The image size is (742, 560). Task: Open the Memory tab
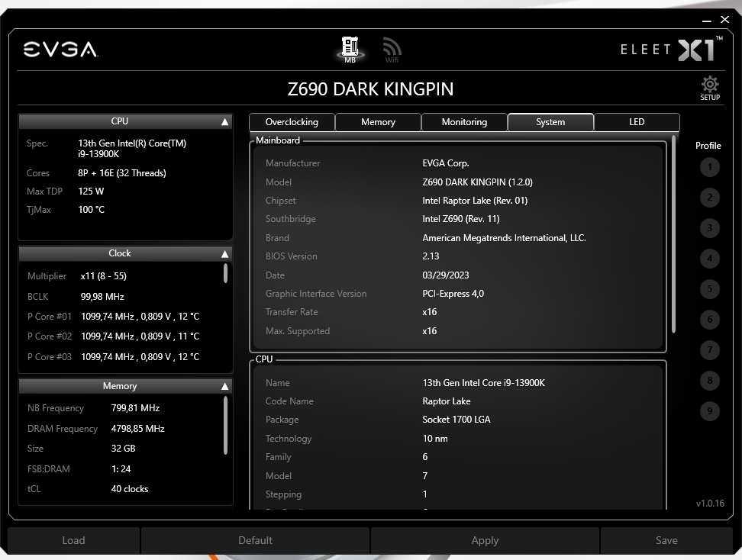pyautogui.click(x=378, y=121)
